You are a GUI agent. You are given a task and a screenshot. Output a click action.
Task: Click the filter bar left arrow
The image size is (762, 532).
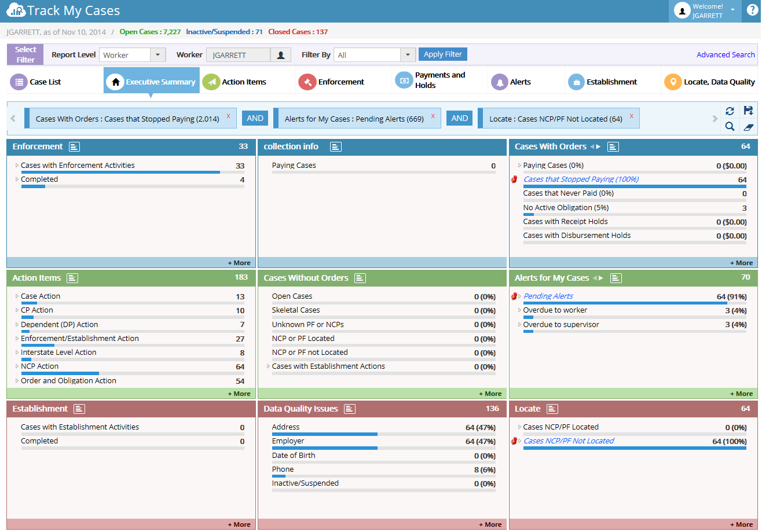pos(13,119)
